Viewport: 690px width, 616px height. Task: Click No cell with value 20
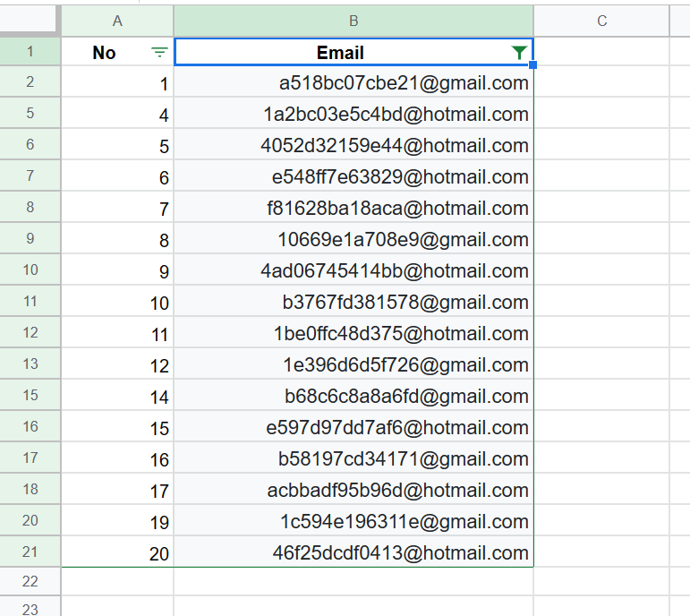coord(117,552)
